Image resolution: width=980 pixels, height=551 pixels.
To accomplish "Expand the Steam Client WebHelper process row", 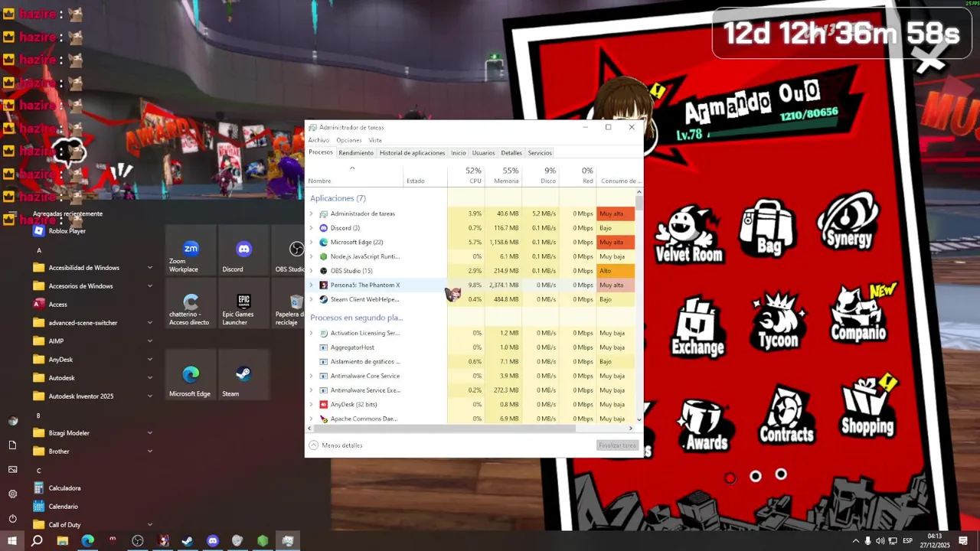I will point(311,299).
